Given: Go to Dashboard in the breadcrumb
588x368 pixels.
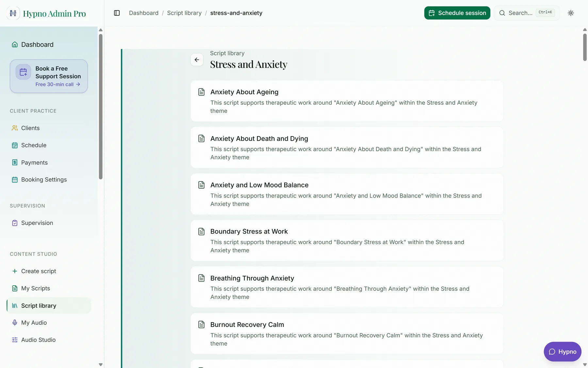Looking at the screenshot, I should click(144, 13).
